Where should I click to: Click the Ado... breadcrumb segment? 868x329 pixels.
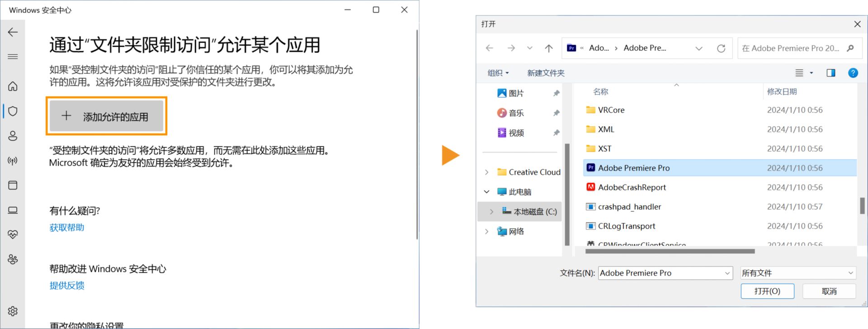599,48
